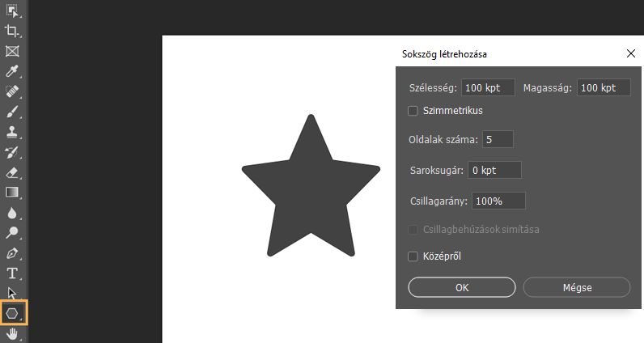This screenshot has width=644, height=343.
Task: Close the Sokszög létrehozása dialog
Action: [631, 53]
